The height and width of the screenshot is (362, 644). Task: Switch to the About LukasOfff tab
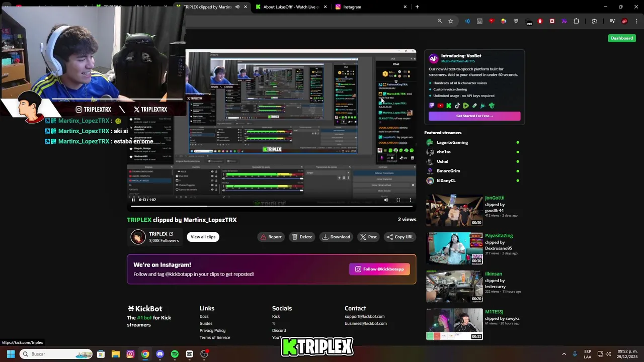(x=291, y=7)
